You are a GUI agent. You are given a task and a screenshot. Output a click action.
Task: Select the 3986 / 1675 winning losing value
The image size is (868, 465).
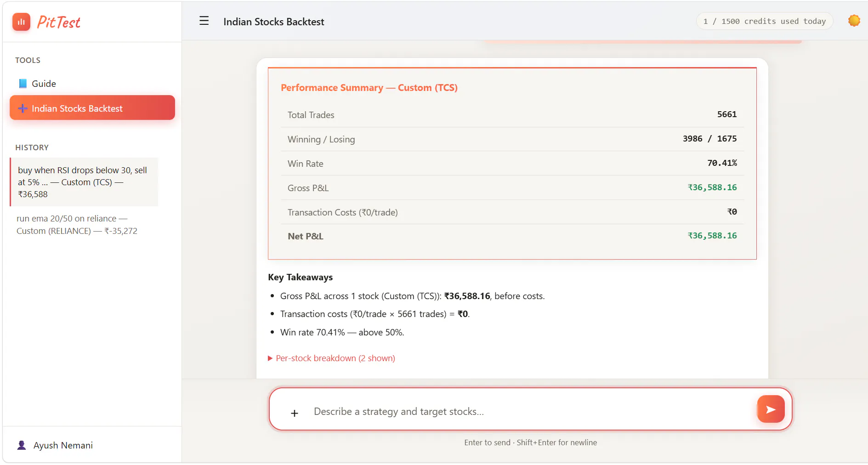pyautogui.click(x=709, y=139)
